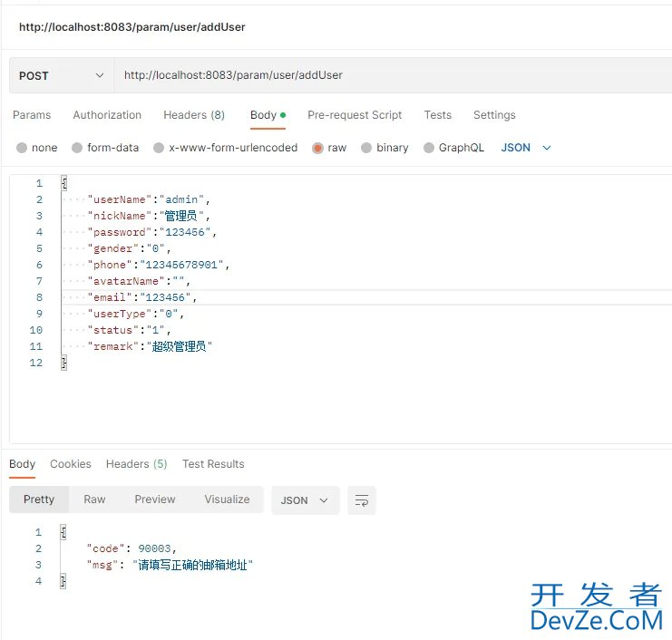Click the "gender":"0" line
Image resolution: width=672 pixels, height=640 pixels.
pos(129,248)
